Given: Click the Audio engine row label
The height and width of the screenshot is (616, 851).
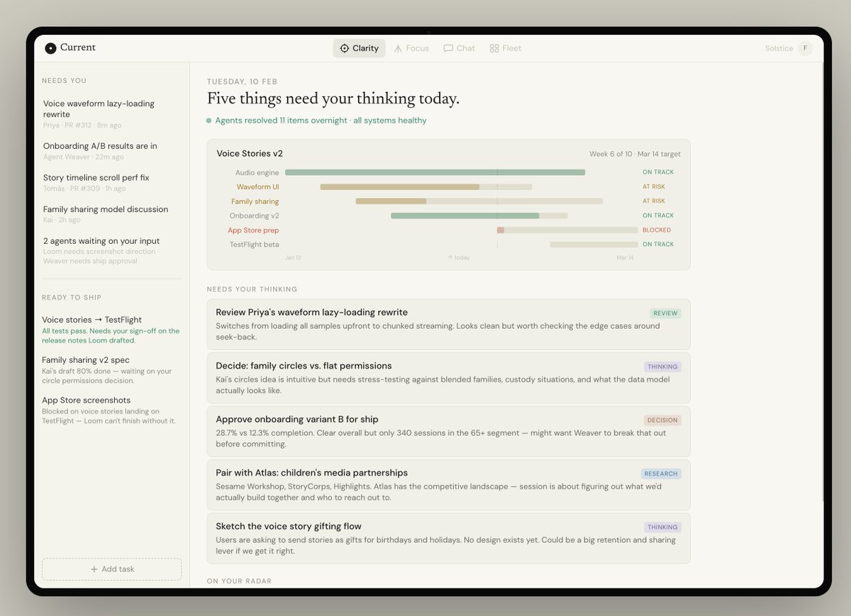Looking at the screenshot, I should tap(257, 172).
